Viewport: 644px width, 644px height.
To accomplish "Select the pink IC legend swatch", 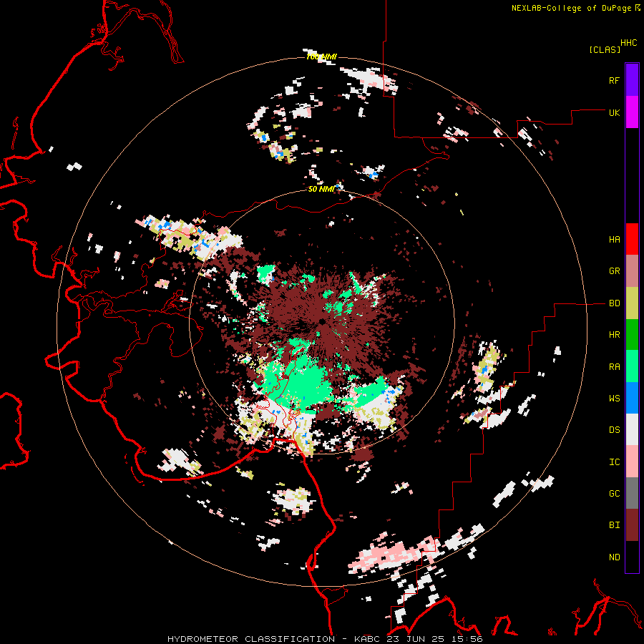I will 632,462.
